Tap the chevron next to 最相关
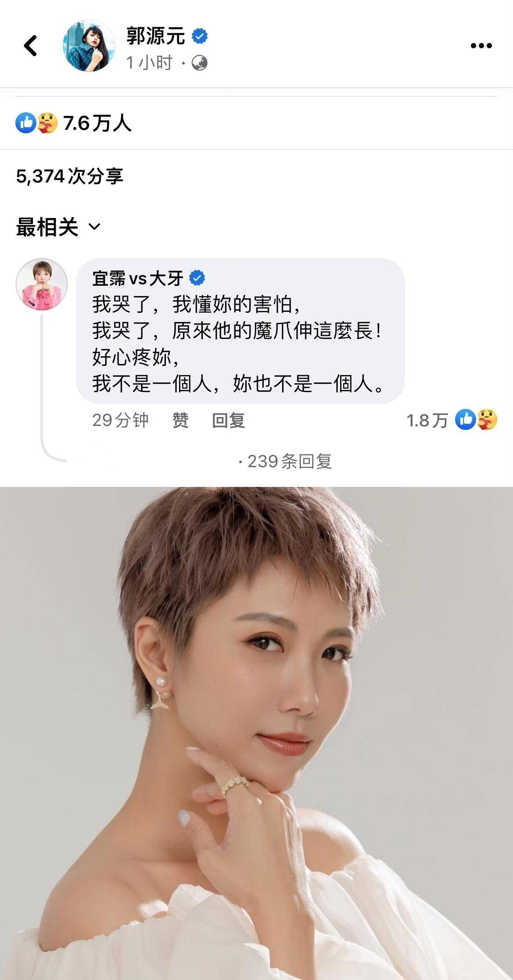Image resolution: width=513 pixels, height=980 pixels. pos(94,227)
